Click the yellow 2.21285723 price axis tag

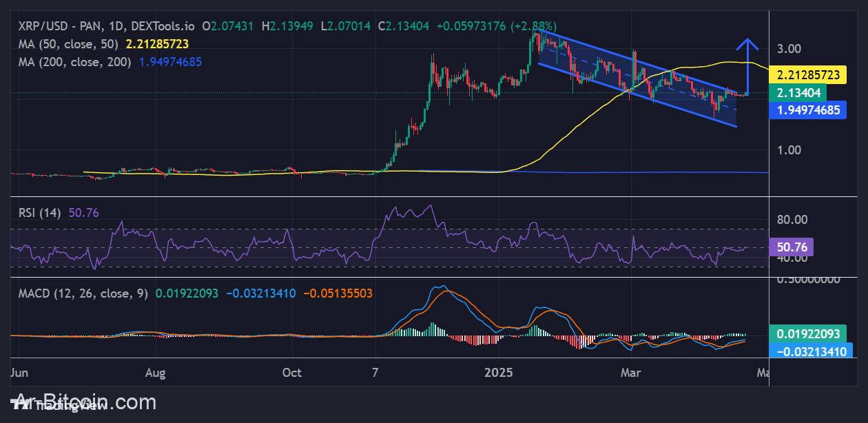[808, 74]
